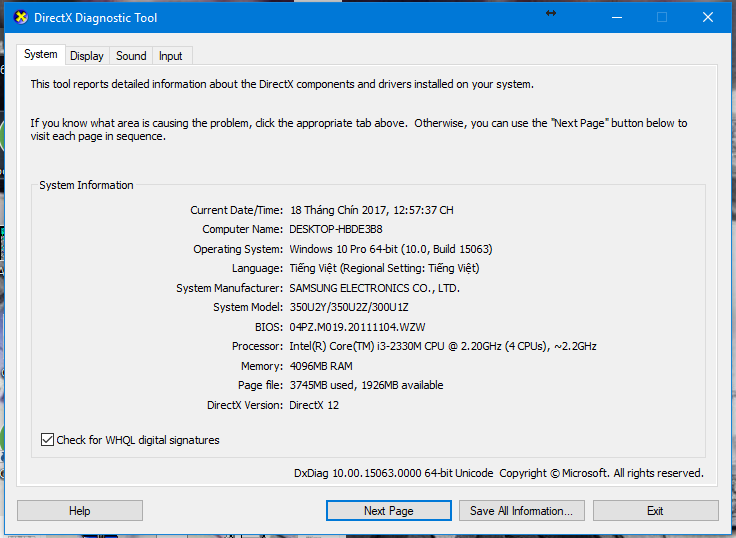
Task: Click the Processor label
Action: (x=257, y=346)
